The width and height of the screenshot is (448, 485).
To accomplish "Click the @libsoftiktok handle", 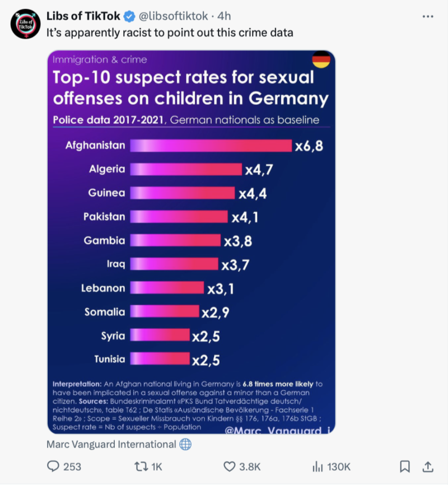I will tap(175, 16).
